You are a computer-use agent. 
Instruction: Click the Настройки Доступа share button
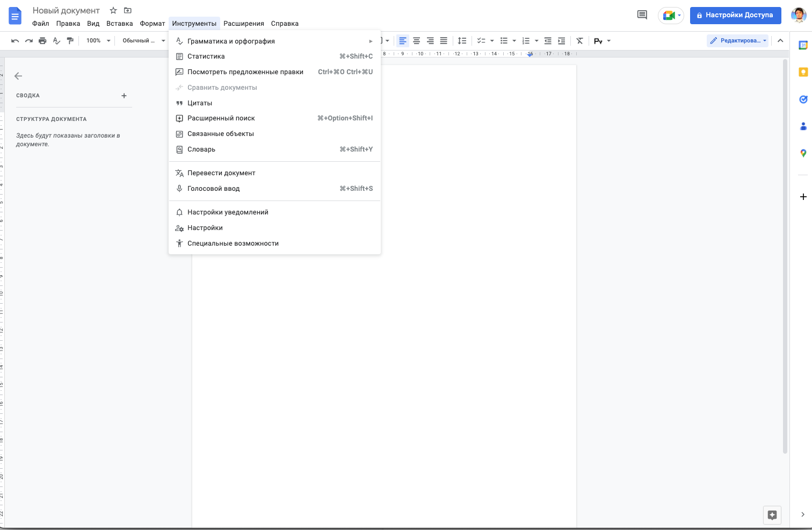point(735,15)
